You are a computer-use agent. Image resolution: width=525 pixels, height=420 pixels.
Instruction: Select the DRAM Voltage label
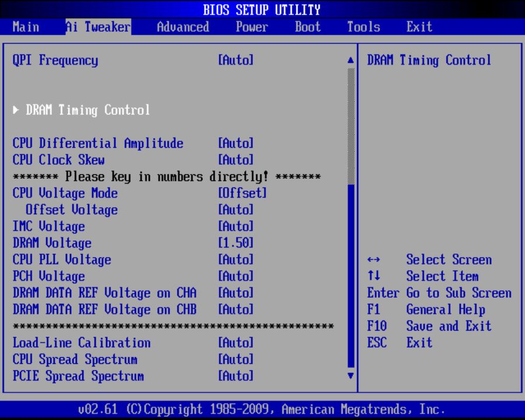52,243
